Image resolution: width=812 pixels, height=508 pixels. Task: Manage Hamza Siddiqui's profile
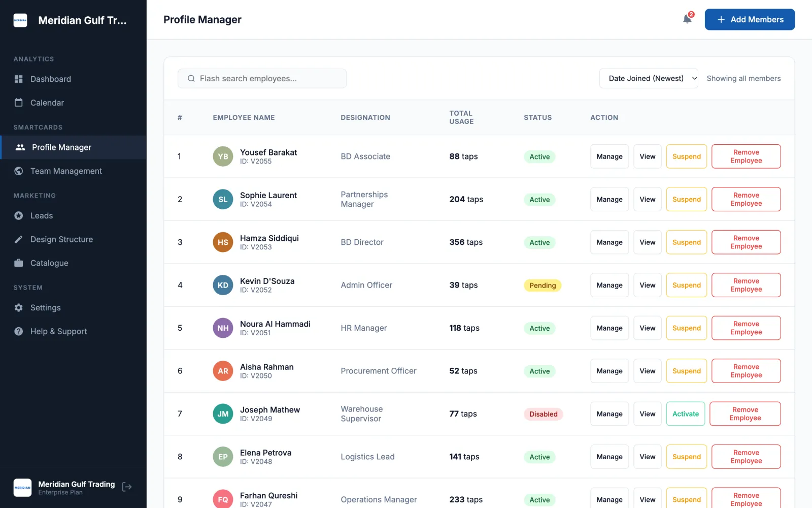click(610, 242)
